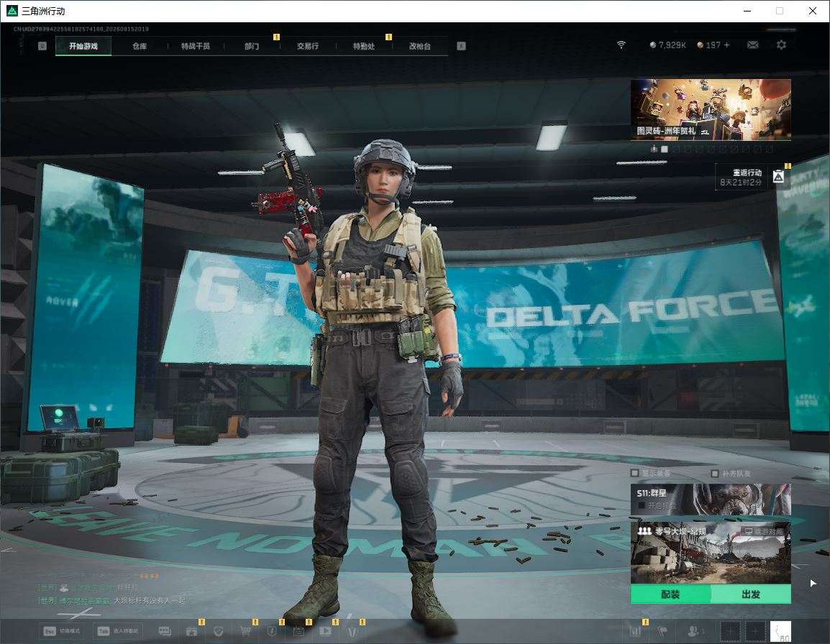Click the 7,929K currency balance

click(668, 45)
